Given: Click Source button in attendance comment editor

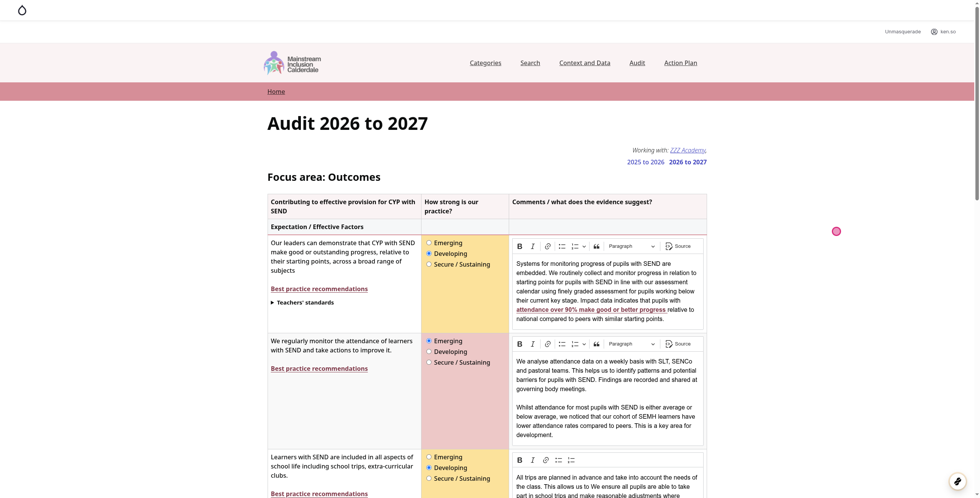Looking at the screenshot, I should click(x=678, y=344).
